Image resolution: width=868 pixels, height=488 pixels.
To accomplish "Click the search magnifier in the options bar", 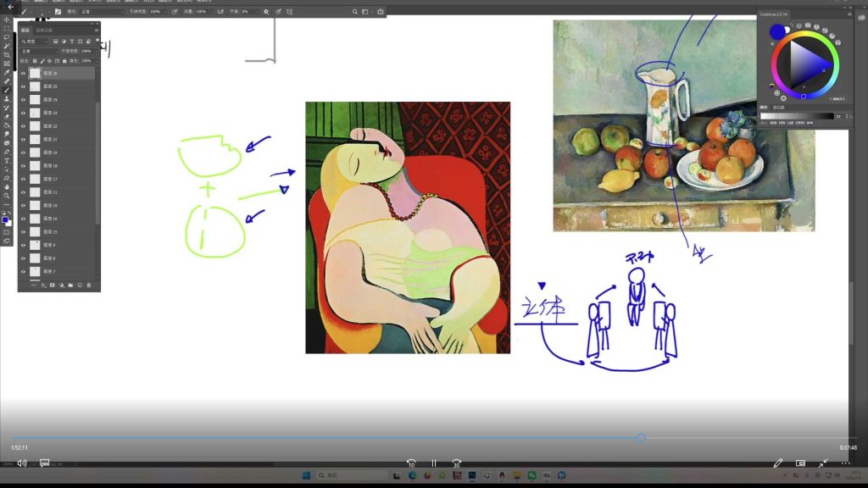I will pos(355,12).
